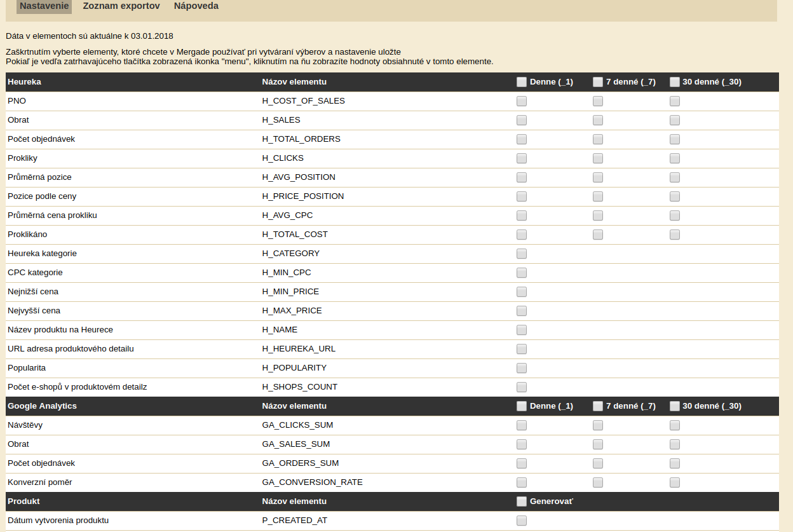Tick 30-day checkbox for H_SALES
The image size is (793, 532).
675,120
